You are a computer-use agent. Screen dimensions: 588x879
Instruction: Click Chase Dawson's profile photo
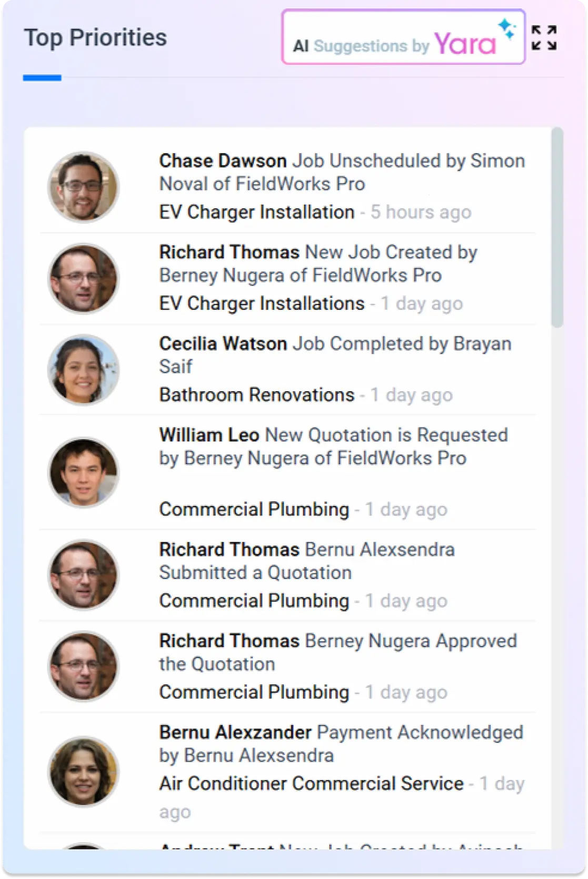(83, 187)
